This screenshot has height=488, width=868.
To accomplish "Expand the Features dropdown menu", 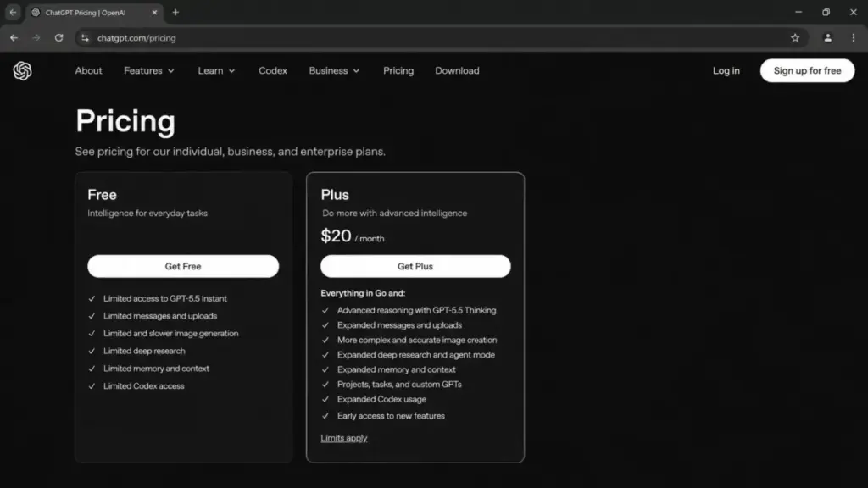I will [x=149, y=71].
